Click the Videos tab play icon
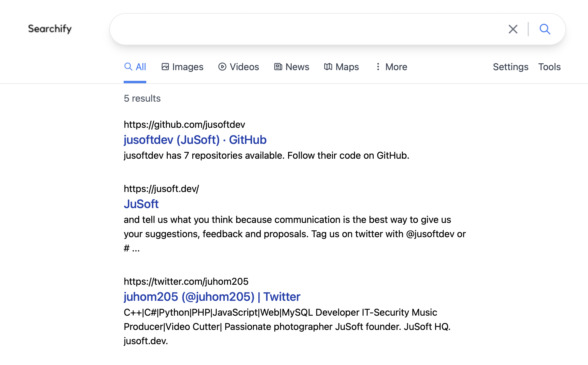588x365 pixels. (222, 67)
